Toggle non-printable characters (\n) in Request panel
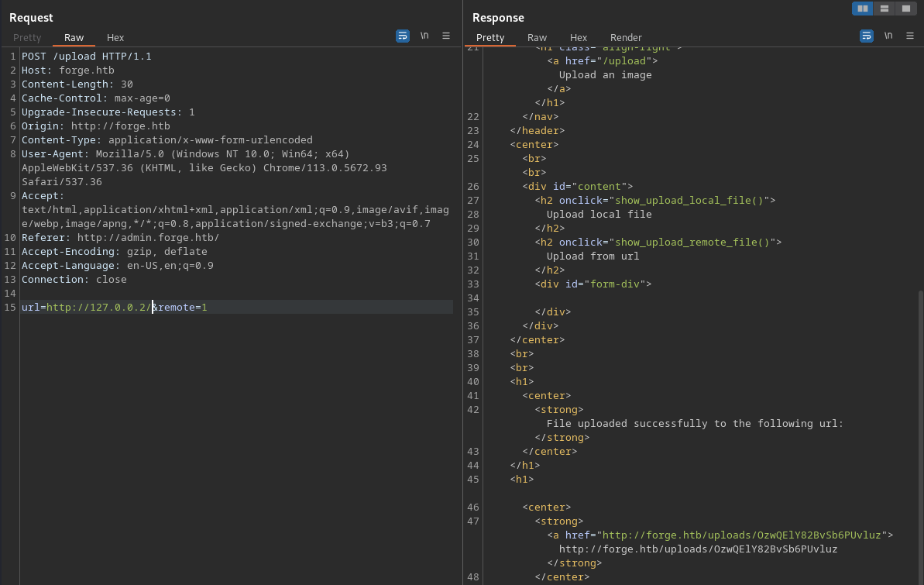Screen dimensions: 924x585 click(x=424, y=36)
